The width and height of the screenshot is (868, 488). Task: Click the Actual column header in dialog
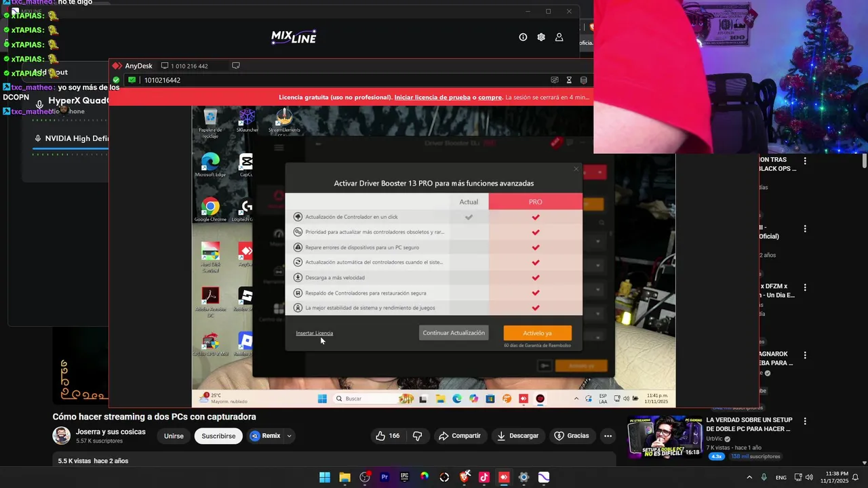469,201
